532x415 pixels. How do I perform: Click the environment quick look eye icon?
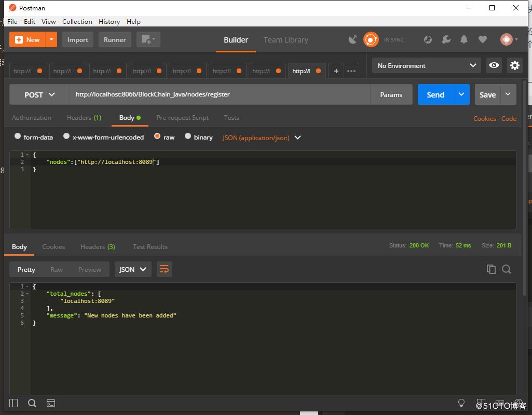(494, 65)
